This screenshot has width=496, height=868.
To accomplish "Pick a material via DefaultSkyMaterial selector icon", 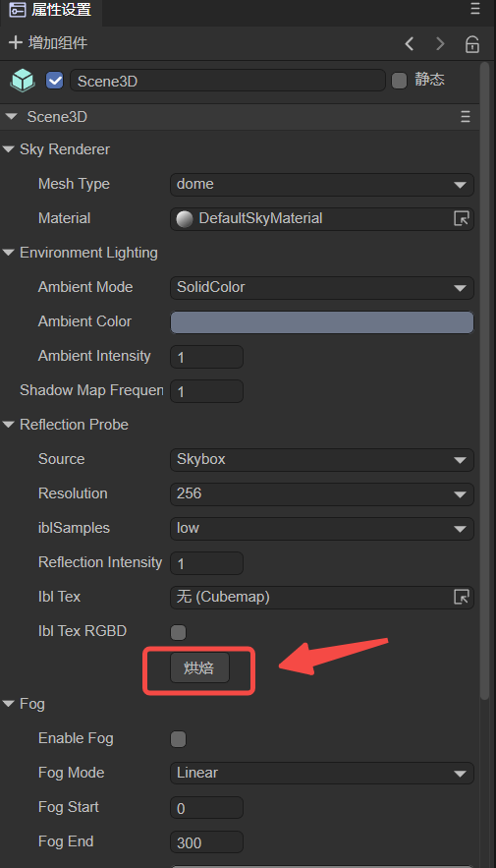I will coord(462,218).
